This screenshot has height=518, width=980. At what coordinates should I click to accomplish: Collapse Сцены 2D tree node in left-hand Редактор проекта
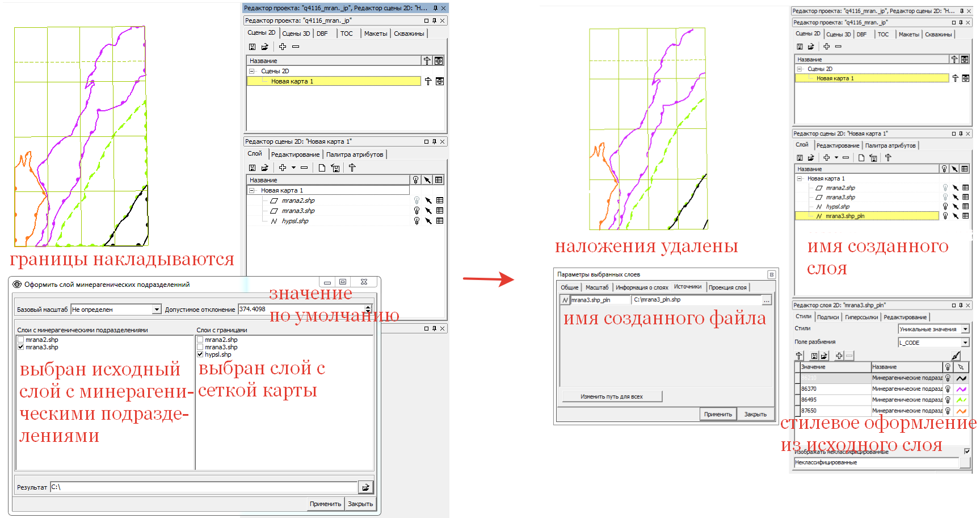pyautogui.click(x=252, y=71)
